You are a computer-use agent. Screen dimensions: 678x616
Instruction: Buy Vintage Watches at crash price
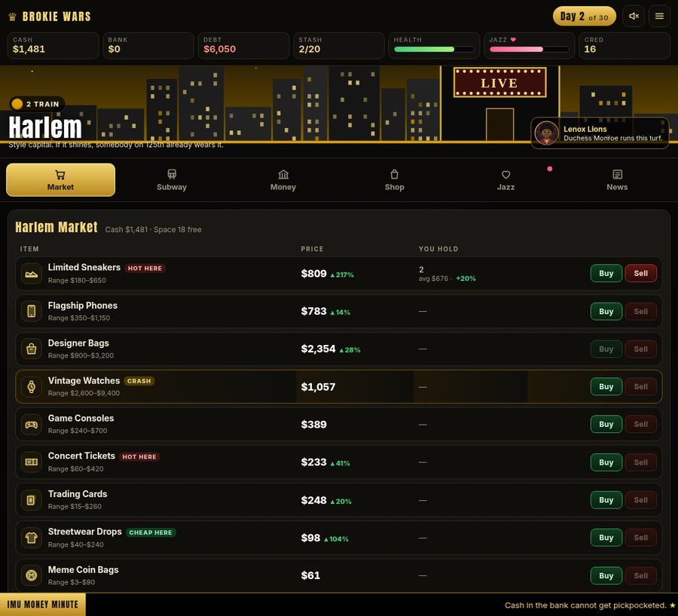606,386
